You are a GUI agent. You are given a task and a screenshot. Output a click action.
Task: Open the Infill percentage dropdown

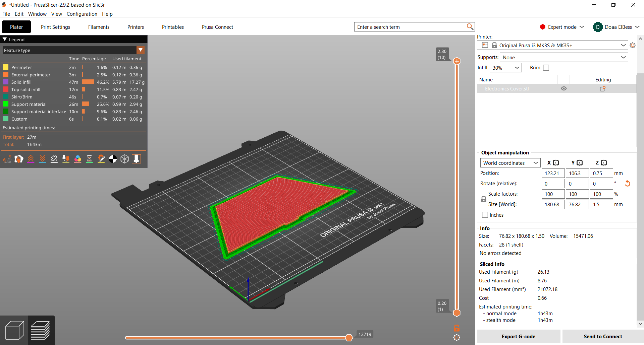coord(506,68)
